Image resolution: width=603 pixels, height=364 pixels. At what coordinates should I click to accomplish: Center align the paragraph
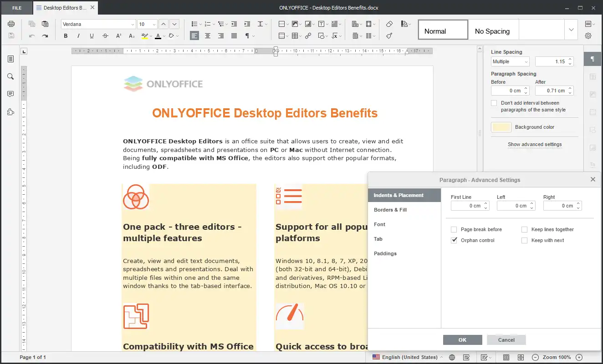[x=208, y=36]
